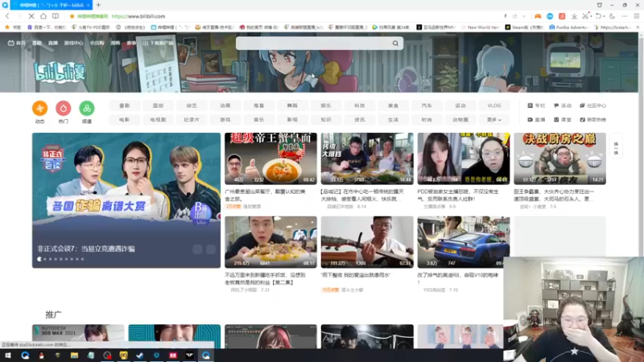644x362 pixels.
Task: Expand the 更多 category dropdown
Action: (493, 119)
